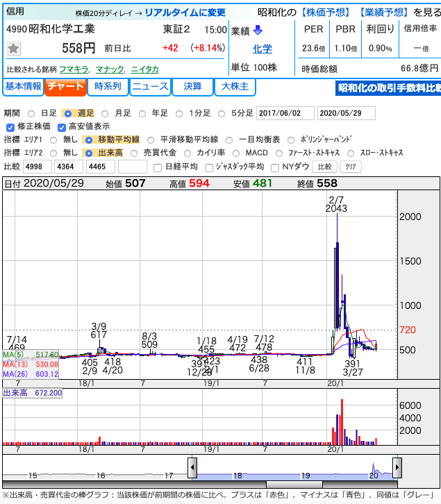Select 1分足 period radio
Viewport: 441px width, 504px height.
(x=179, y=114)
